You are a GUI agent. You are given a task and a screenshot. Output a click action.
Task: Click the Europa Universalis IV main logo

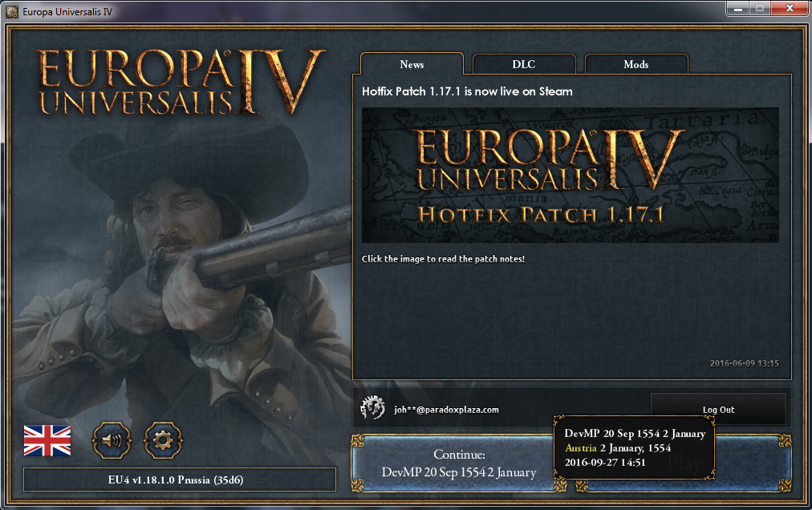(x=181, y=81)
